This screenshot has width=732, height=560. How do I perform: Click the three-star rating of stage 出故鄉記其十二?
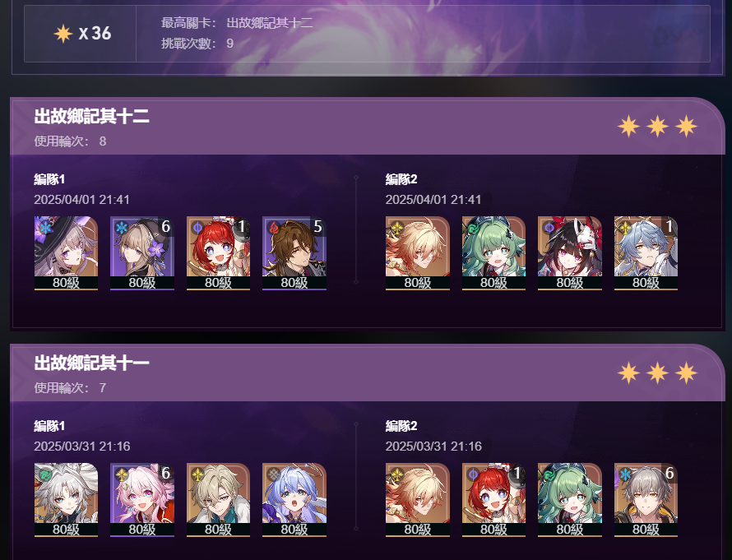click(657, 127)
